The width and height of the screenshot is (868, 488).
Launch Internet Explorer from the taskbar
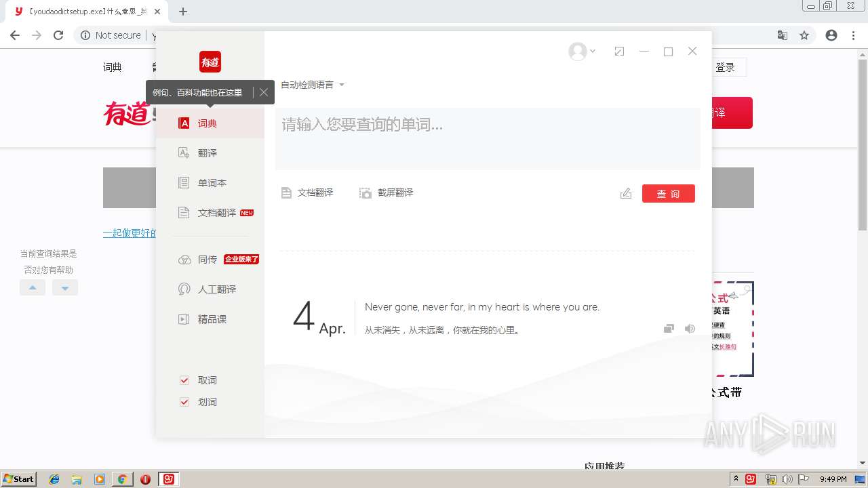tap(55, 479)
